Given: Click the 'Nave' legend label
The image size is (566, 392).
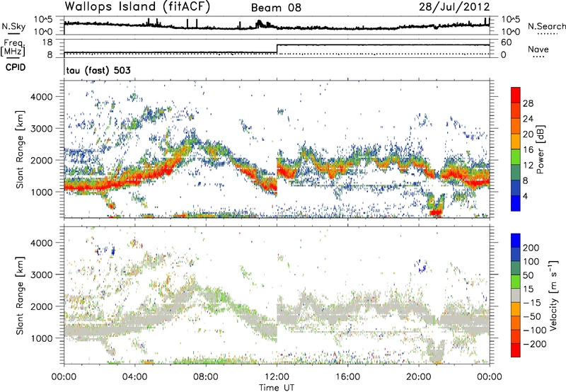Looking at the screenshot, I should [x=538, y=50].
